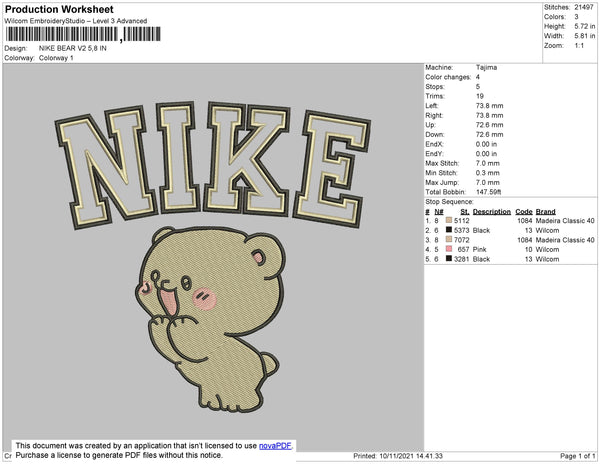Open the novaPDF hyperlink
The height and width of the screenshot is (464, 600).
(275, 446)
